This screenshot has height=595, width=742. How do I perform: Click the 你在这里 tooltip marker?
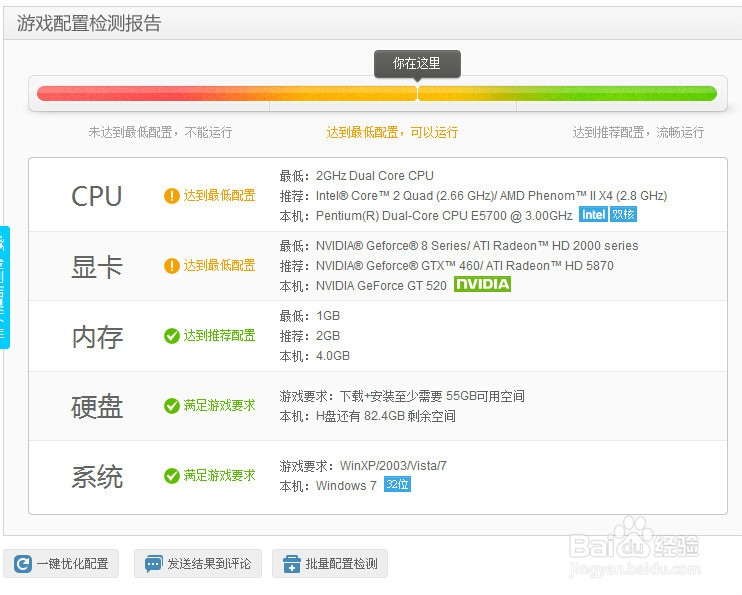417,63
